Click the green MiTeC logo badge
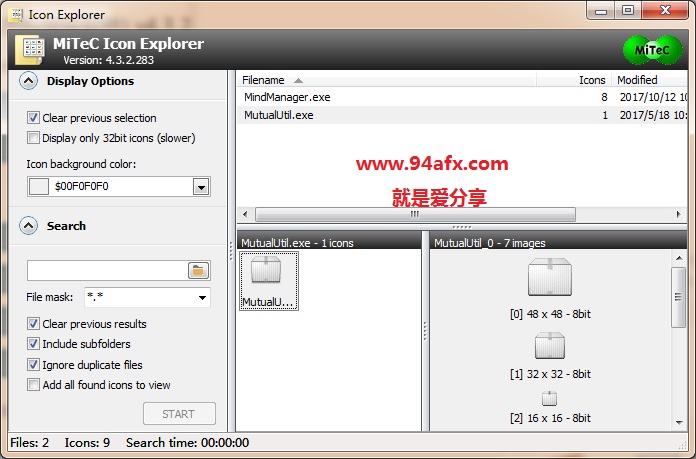 (x=652, y=50)
